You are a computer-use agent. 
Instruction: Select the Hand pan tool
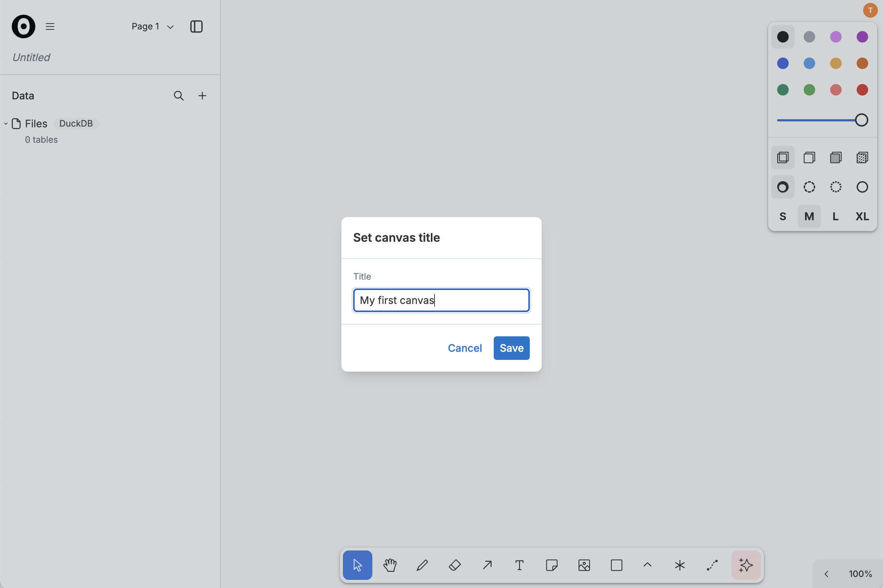tap(390, 565)
